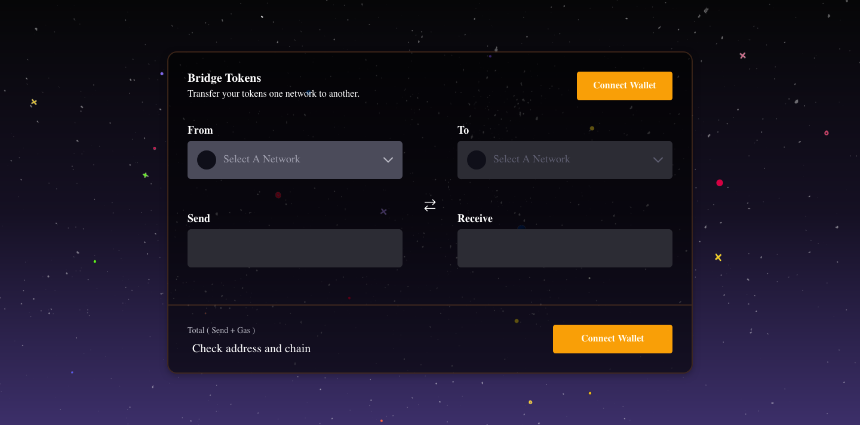This screenshot has height=425, width=860.
Task: Click the 'Transfer your tokens' subtitle text
Action: pyautogui.click(x=274, y=94)
